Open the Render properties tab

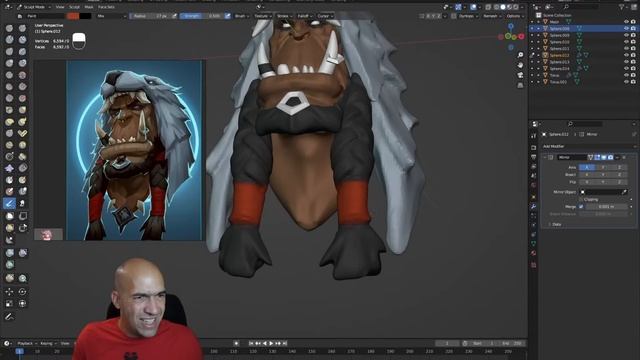point(533,147)
